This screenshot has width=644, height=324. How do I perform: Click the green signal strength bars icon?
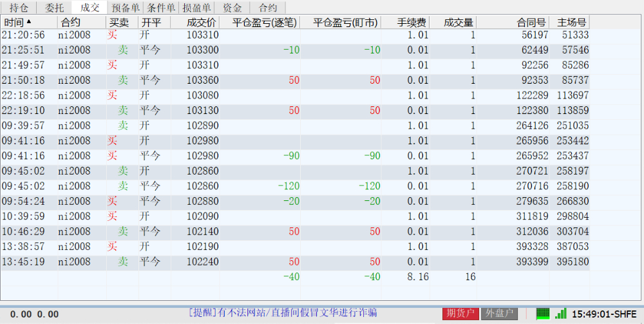click(x=561, y=314)
